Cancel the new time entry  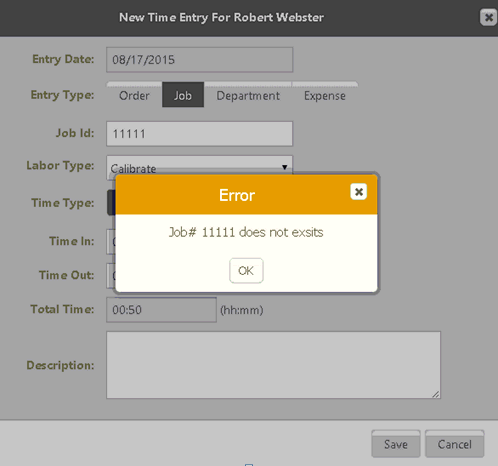click(455, 444)
